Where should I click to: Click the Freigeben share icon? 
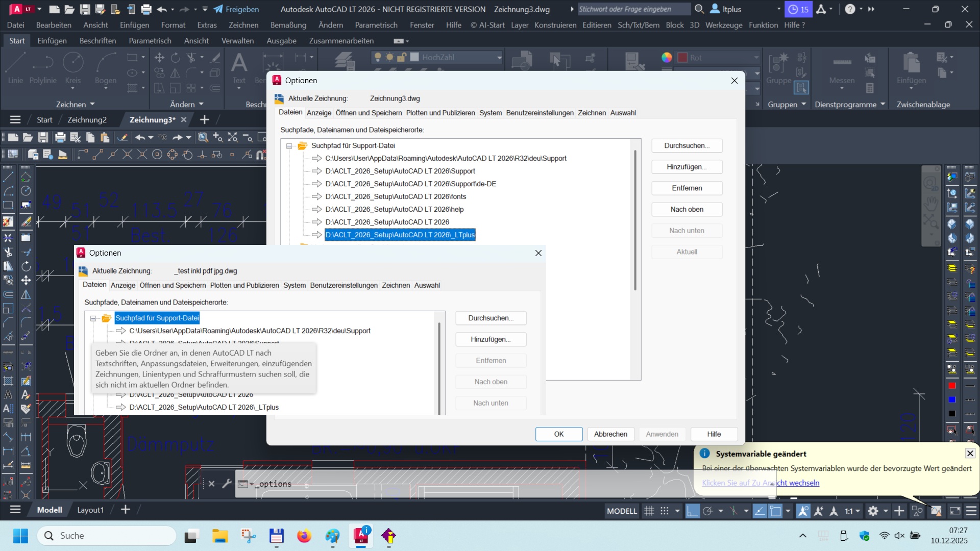pyautogui.click(x=218, y=9)
